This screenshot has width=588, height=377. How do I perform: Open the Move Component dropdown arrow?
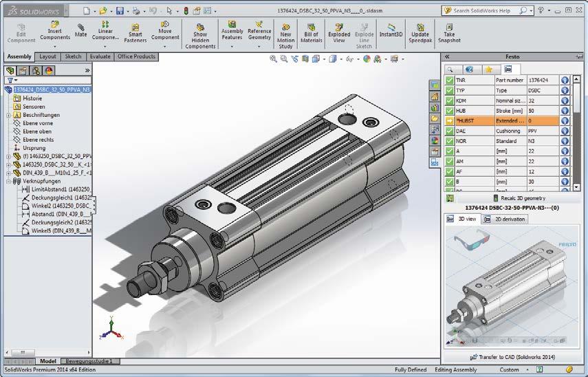click(x=165, y=47)
